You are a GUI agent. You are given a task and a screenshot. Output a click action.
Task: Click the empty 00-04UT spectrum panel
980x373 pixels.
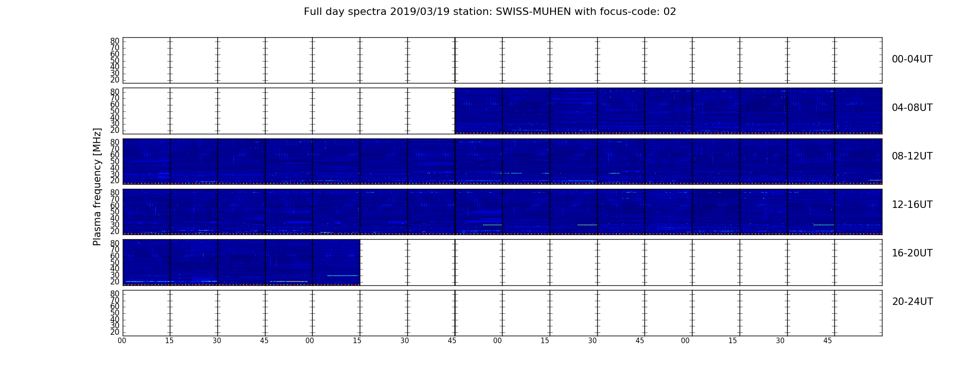pyautogui.click(x=502, y=61)
